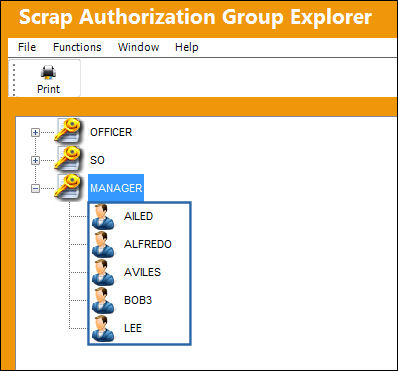Click the Print toolbar button
Viewport: 398px width, 371px height.
point(49,79)
